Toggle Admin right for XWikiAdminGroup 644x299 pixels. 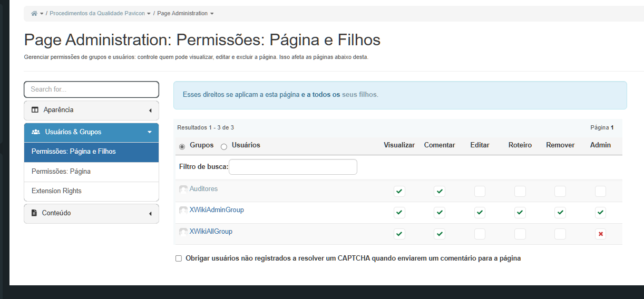tap(600, 213)
